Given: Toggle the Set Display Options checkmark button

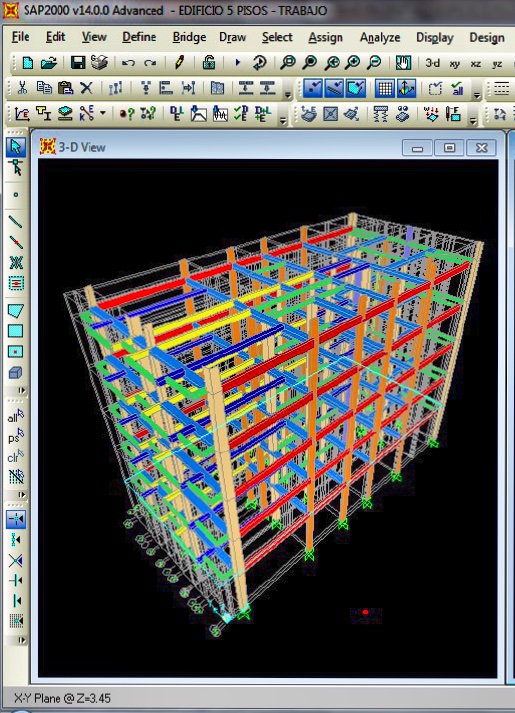Looking at the screenshot, I should 435,88.
